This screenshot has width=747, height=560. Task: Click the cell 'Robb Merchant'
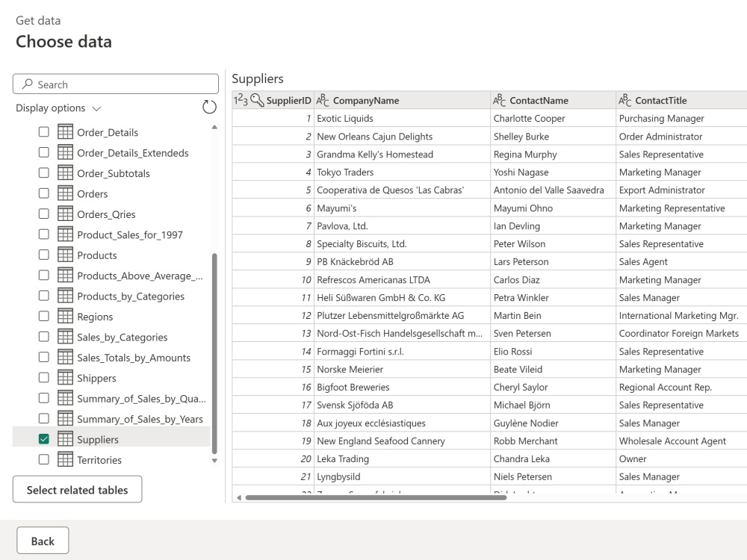(x=553, y=441)
